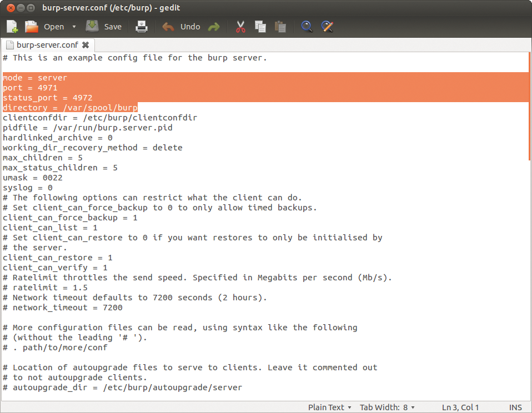The width and height of the screenshot is (532, 413).
Task: Click the vertical scrollbar on the right edge
Action: click(x=530, y=111)
